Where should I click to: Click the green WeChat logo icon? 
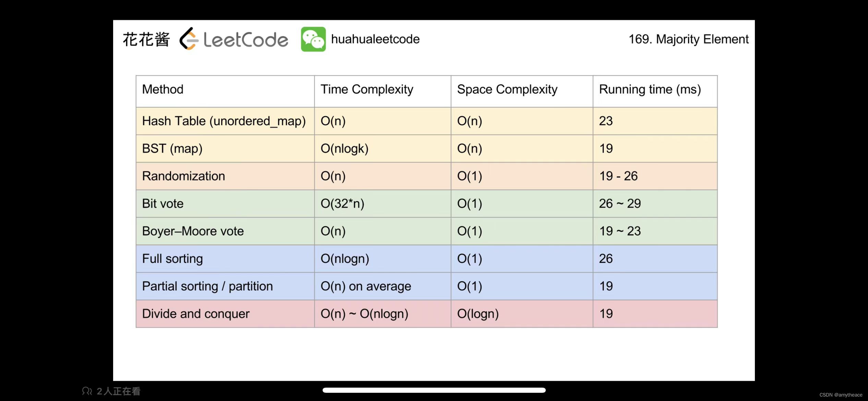click(x=313, y=39)
